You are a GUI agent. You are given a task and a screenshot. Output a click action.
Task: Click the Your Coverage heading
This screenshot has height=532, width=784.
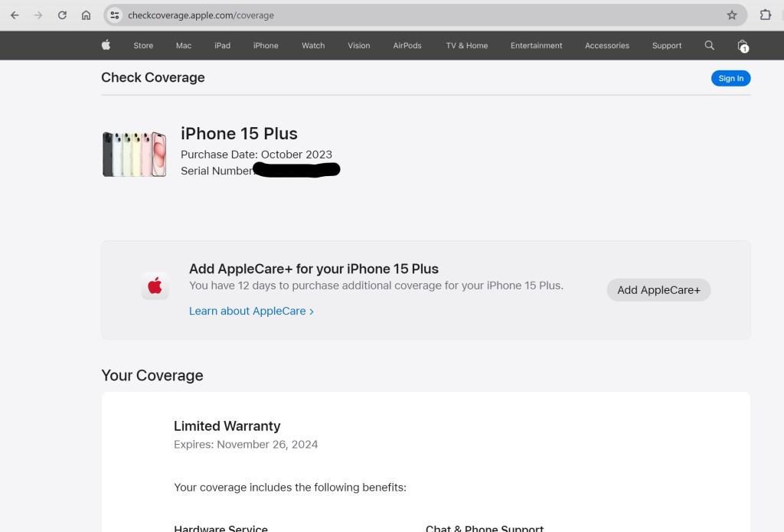[x=152, y=376]
